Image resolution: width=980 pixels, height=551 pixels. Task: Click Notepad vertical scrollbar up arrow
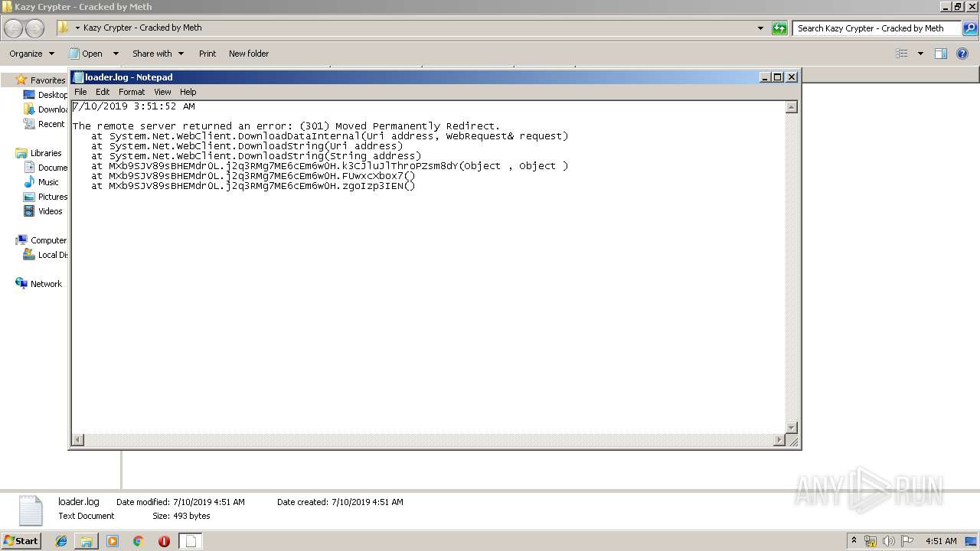pos(792,107)
